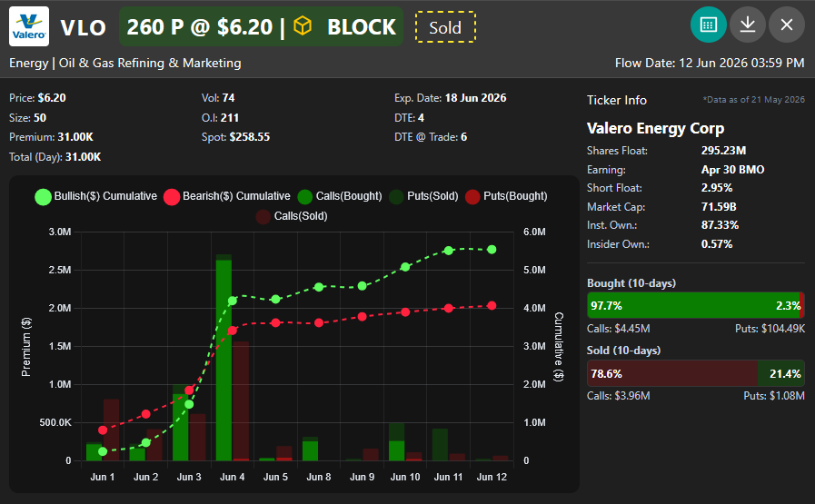The width and height of the screenshot is (815, 504).
Task: Click the Jun 4 bullish cumulative data point
Action: 233,301
